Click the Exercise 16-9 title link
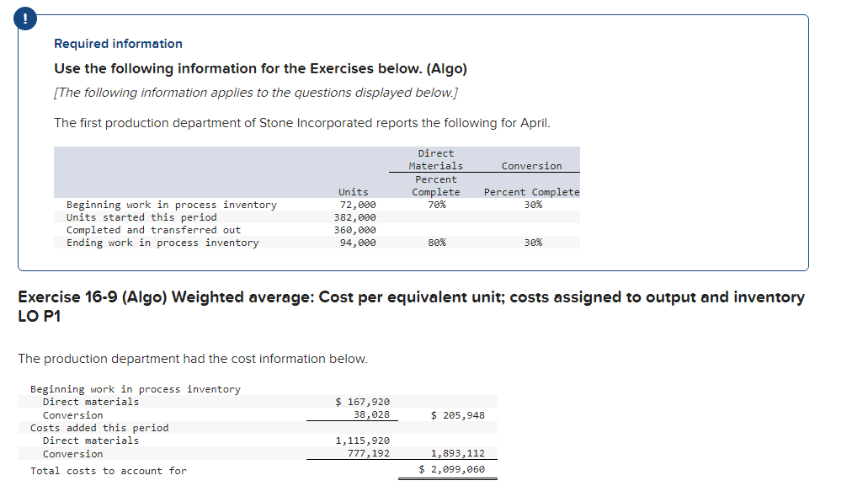This screenshot has height=486, width=868. (x=411, y=296)
